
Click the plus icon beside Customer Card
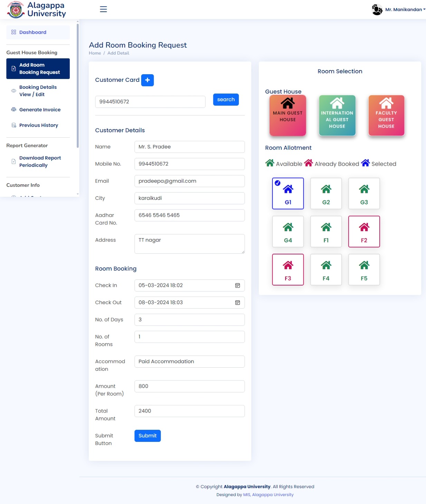click(x=147, y=80)
